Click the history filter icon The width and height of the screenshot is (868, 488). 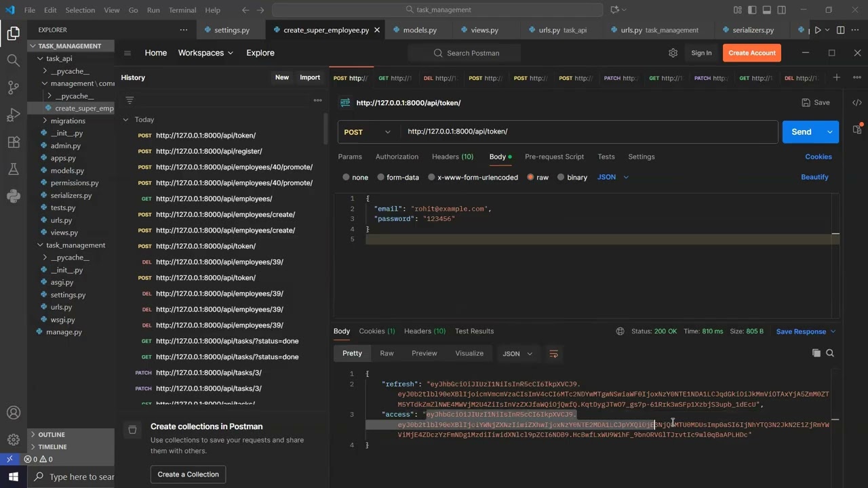130,100
